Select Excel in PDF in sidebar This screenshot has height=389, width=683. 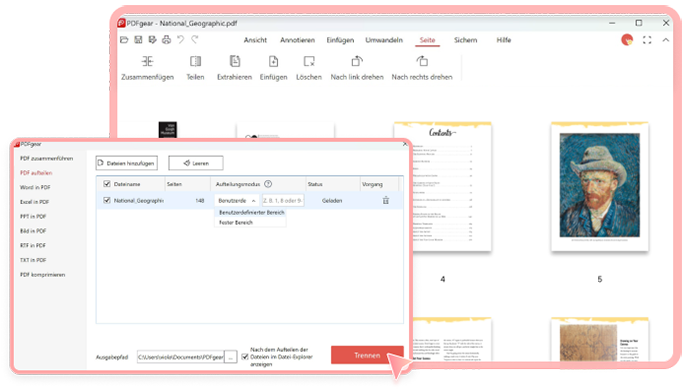(34, 202)
